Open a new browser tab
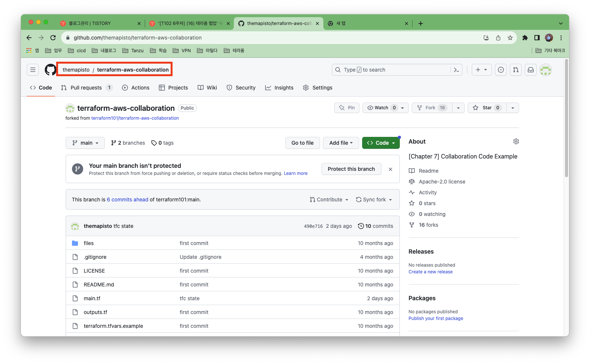This screenshot has height=364, width=590. pos(421,23)
